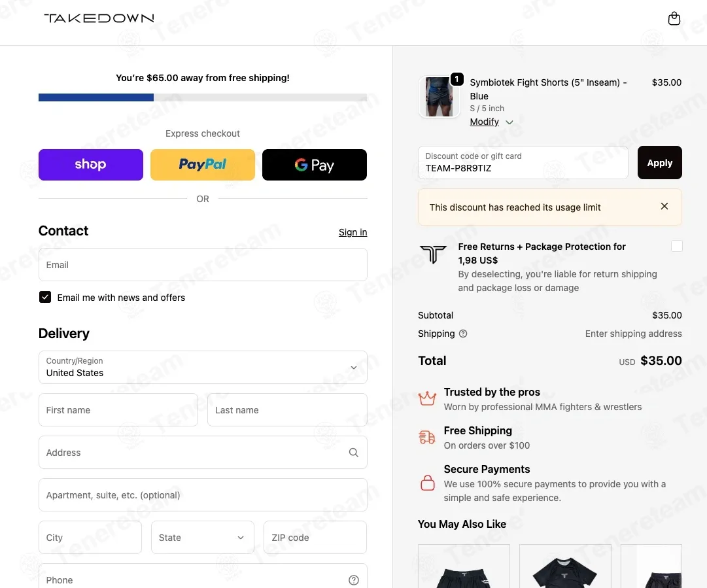
Task: Open the Symbiotek Fight Shorts thumbnail
Action: click(439, 97)
